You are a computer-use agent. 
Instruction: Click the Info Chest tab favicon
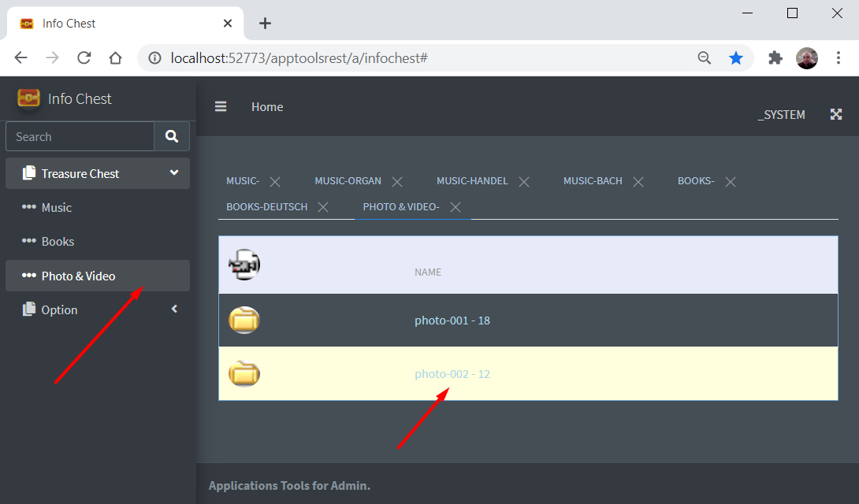27,24
